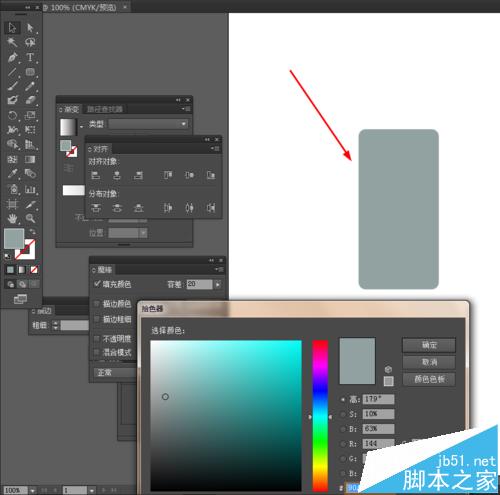Choose the Column Graph tool

pos(30,189)
